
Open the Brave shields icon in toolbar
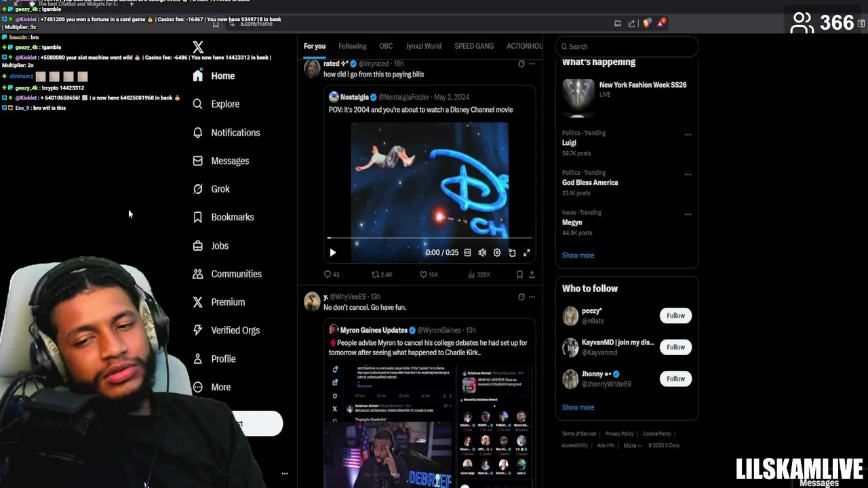tap(646, 23)
